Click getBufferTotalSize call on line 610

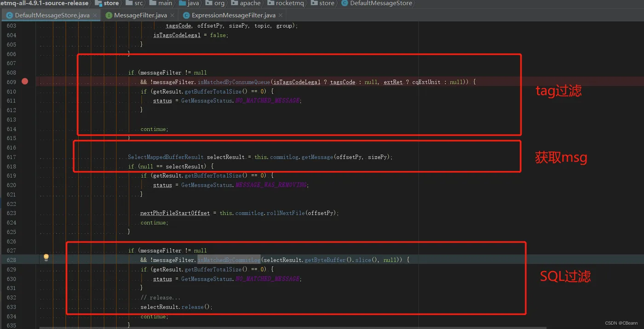point(213,91)
